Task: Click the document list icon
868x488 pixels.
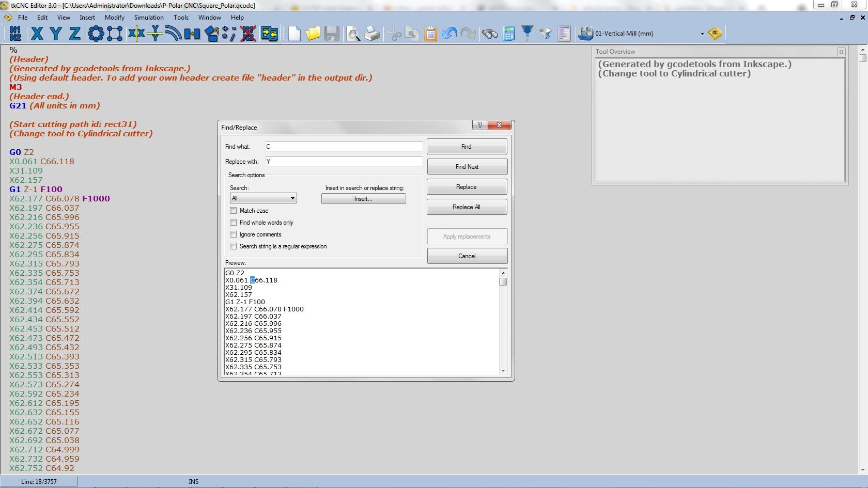Action: click(x=564, y=34)
